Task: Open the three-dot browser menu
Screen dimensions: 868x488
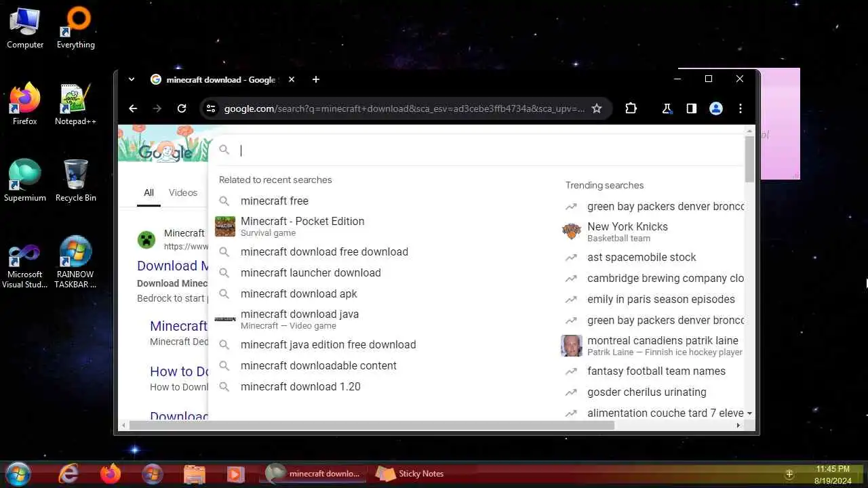Action: pos(741,108)
